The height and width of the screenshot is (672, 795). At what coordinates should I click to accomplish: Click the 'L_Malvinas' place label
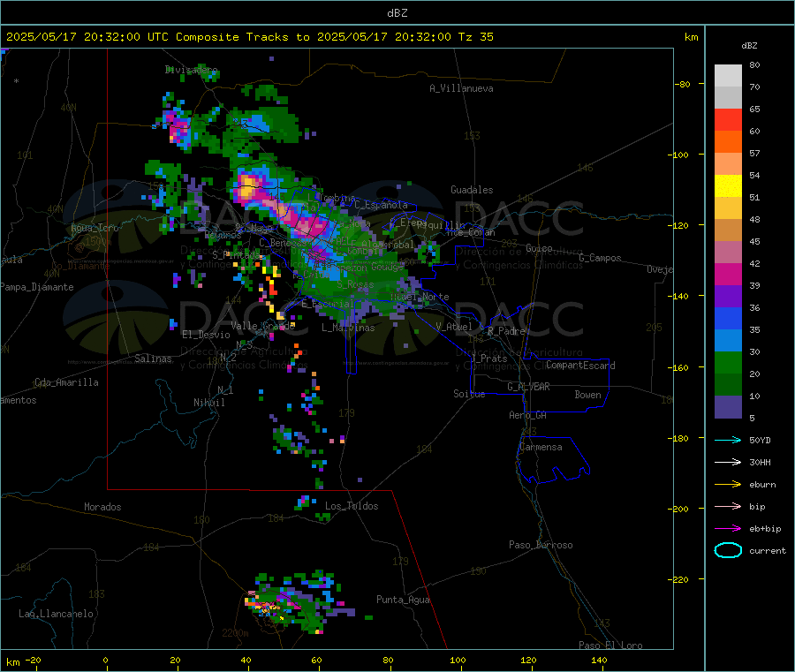pos(348,328)
